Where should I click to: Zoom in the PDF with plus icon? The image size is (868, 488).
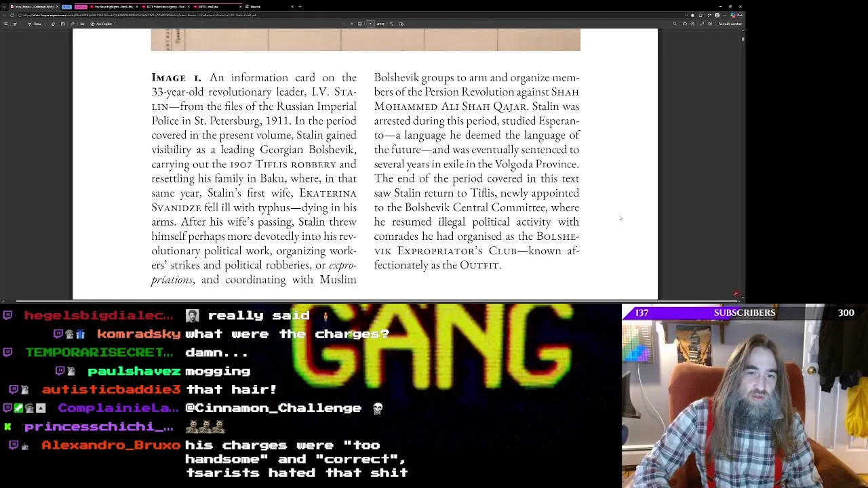click(x=352, y=24)
